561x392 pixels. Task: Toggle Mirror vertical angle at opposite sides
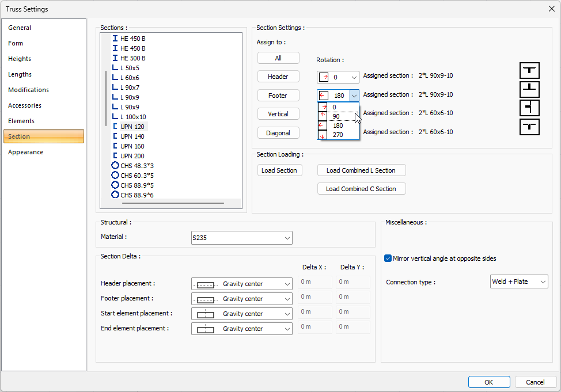(388, 258)
